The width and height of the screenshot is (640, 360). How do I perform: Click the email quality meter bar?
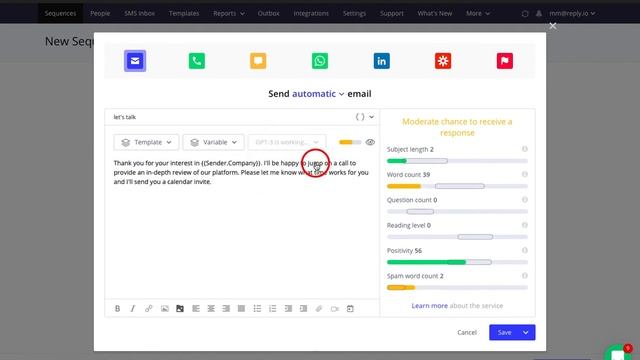tap(350, 142)
